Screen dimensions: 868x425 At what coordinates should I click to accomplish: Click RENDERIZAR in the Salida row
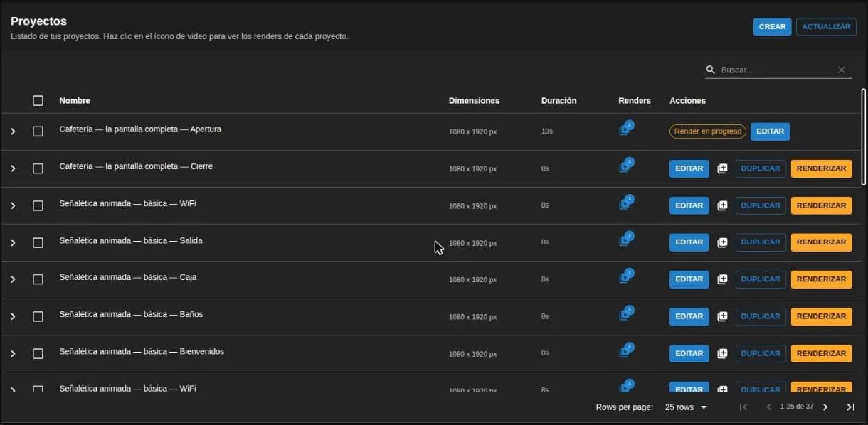[821, 242]
